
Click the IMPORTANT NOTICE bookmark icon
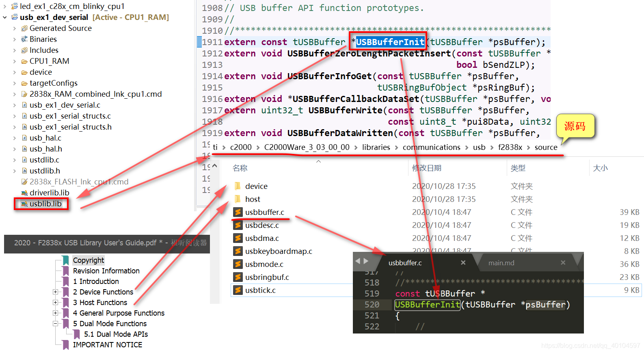[x=65, y=344]
